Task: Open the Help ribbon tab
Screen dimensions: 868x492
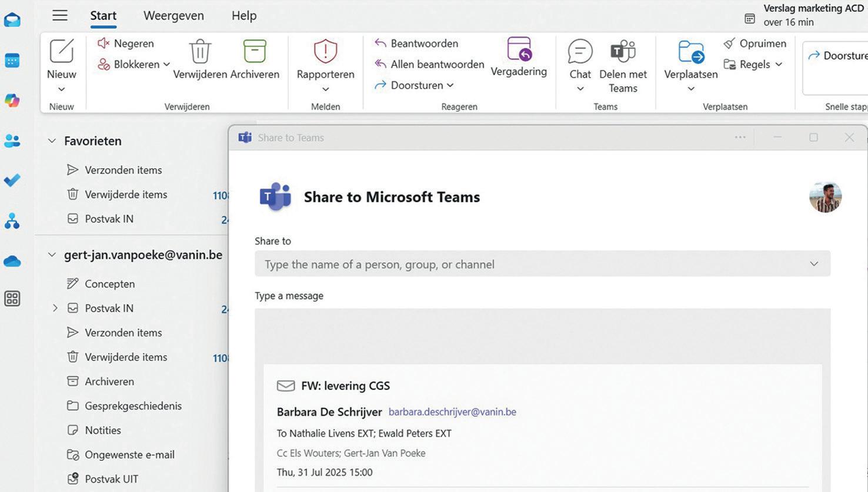Action: 244,16
